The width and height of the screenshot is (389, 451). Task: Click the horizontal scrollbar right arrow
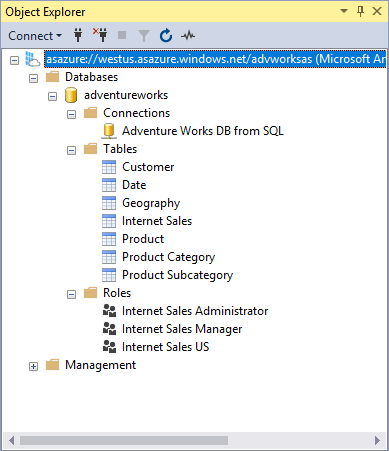point(377,440)
